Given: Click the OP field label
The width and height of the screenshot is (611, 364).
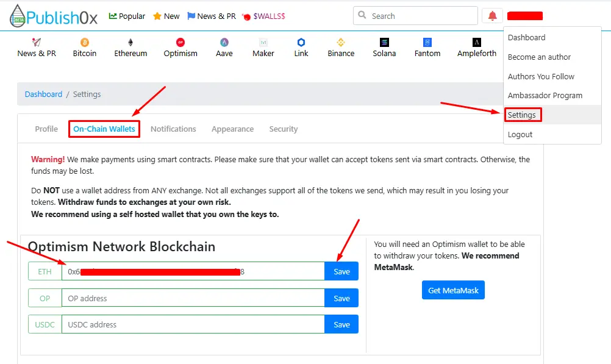Looking at the screenshot, I should tap(45, 298).
